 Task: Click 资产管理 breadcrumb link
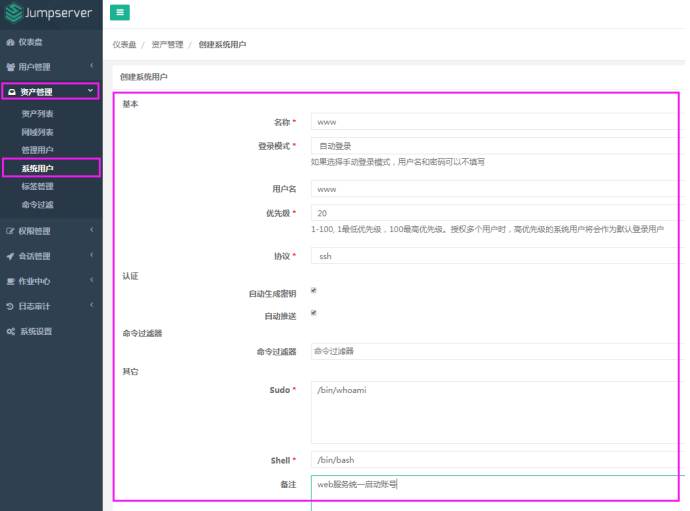[x=167, y=45]
